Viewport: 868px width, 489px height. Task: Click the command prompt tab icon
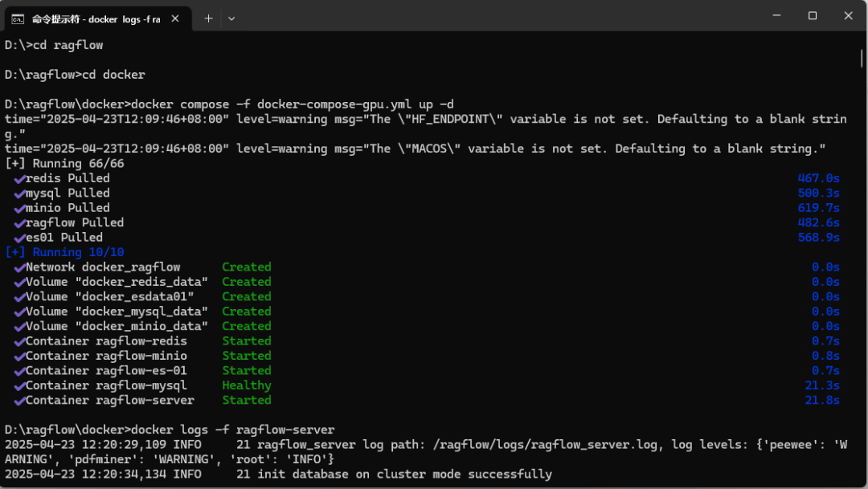click(x=18, y=19)
